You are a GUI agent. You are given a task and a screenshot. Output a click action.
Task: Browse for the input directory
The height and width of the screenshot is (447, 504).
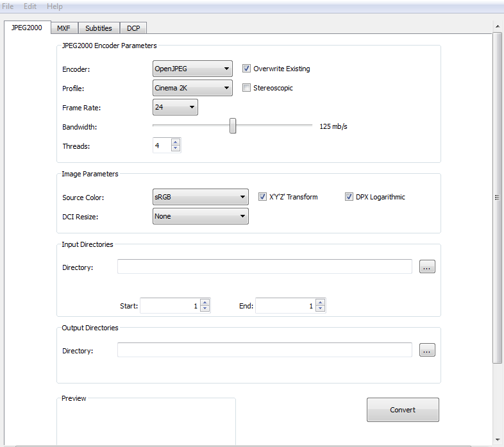(427, 267)
